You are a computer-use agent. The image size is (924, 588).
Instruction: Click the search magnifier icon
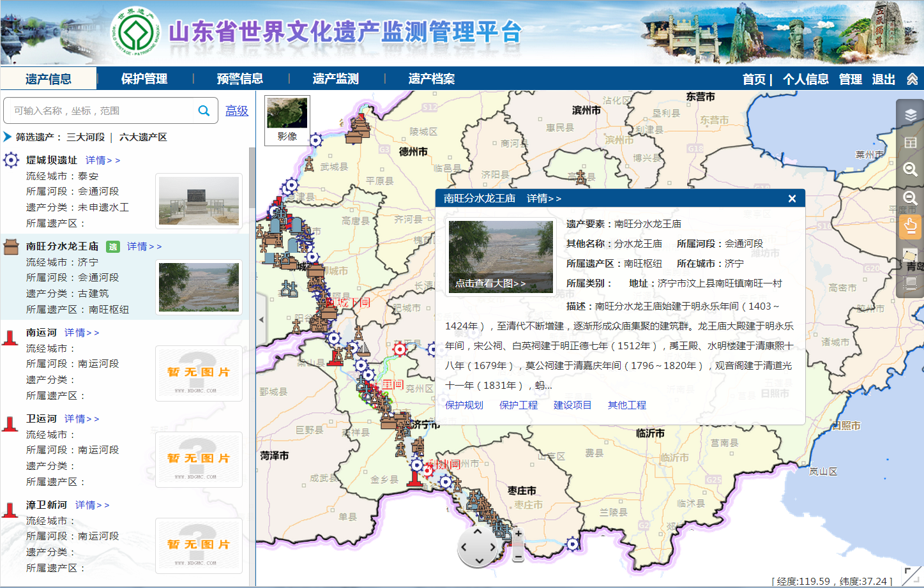pyautogui.click(x=204, y=110)
